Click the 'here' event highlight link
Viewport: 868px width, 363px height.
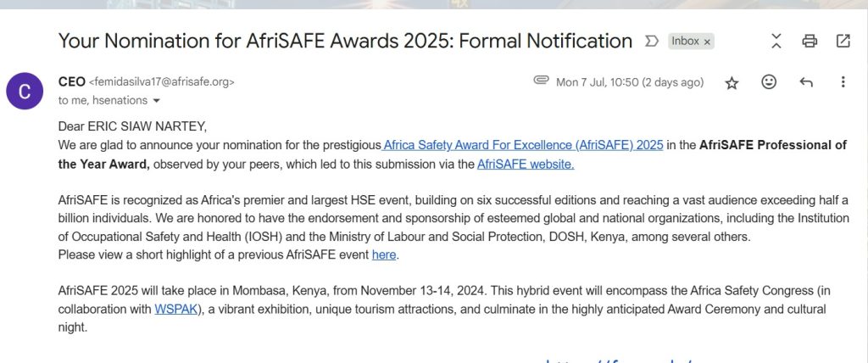384,254
